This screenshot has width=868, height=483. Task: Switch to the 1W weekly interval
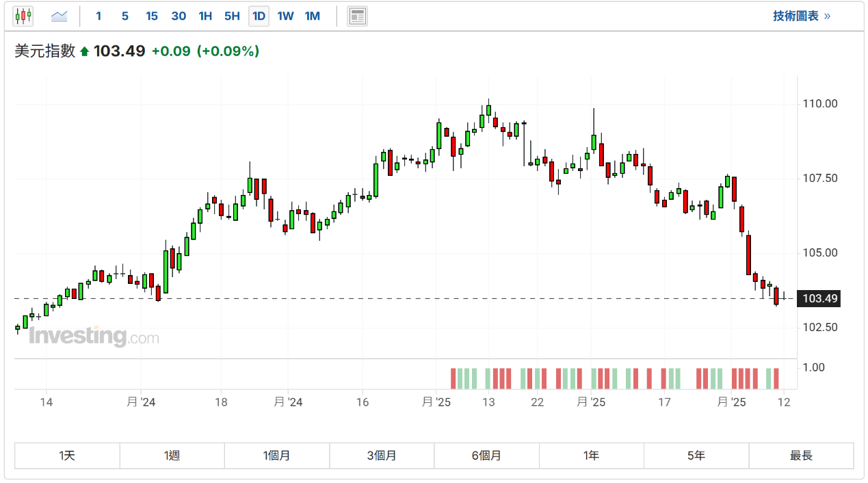(x=285, y=16)
